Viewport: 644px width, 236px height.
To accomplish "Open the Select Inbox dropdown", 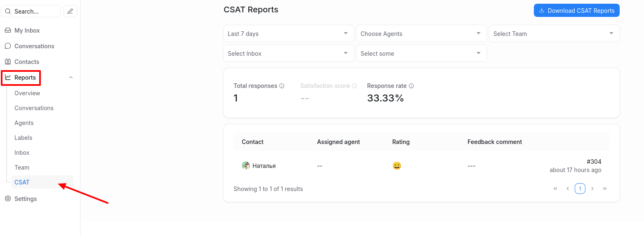I will 289,53.
